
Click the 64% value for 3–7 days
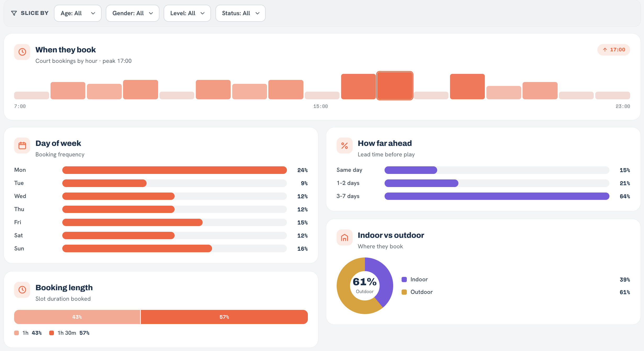coord(625,196)
